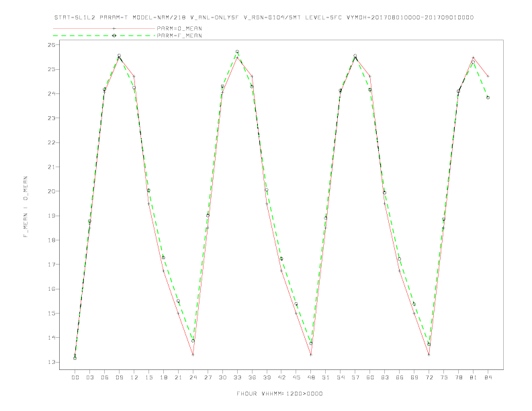
Task: Click y-axis tick label 23
Action: 51,118
